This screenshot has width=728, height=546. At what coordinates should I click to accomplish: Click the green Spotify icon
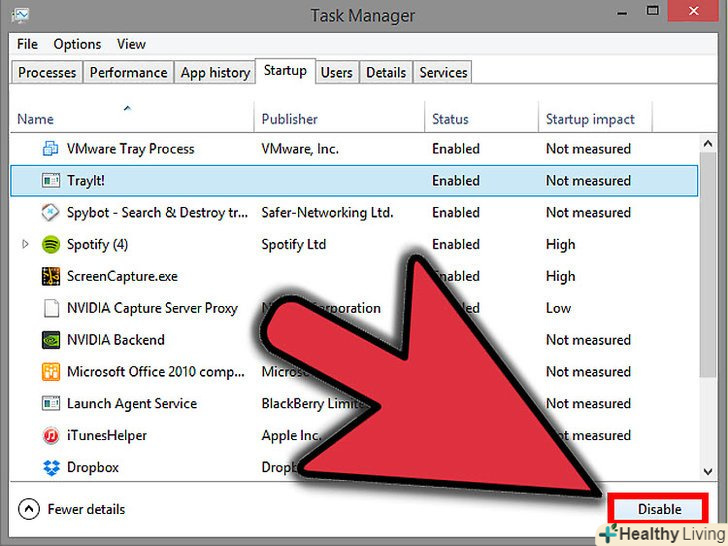[51, 244]
